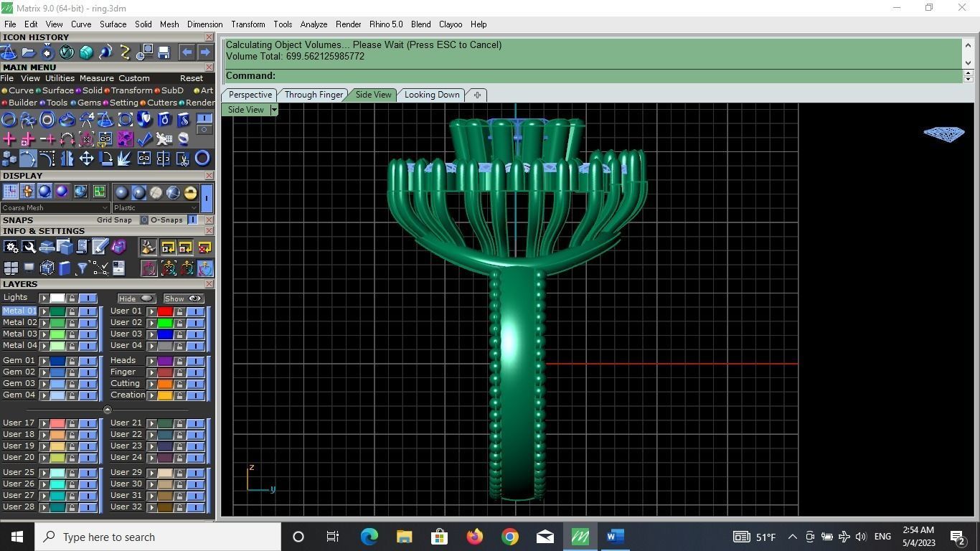
Task: Click the teal gem cube icon in Icon History
Action: click(86, 52)
